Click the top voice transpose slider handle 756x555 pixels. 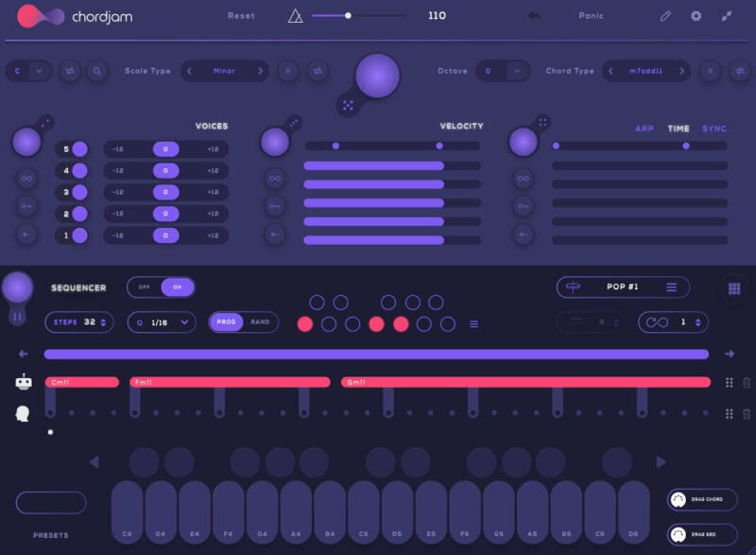point(166,149)
